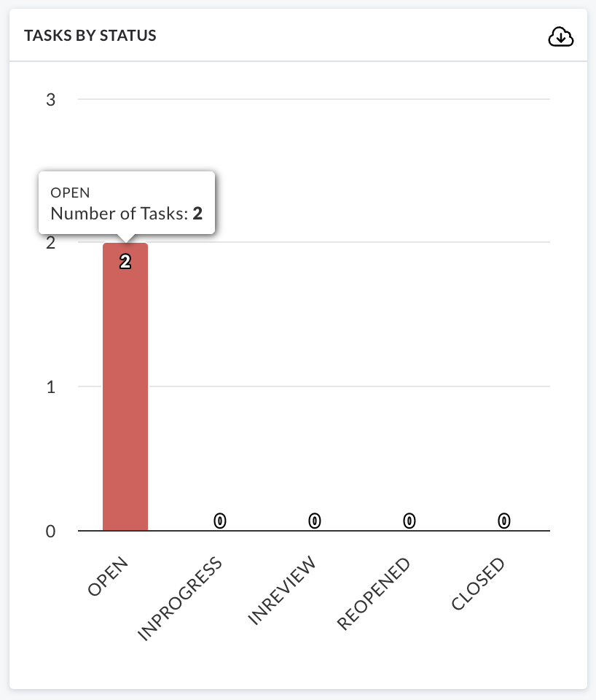Click the 0 data label above REOPENED
This screenshot has height=700, width=596.
click(x=409, y=521)
